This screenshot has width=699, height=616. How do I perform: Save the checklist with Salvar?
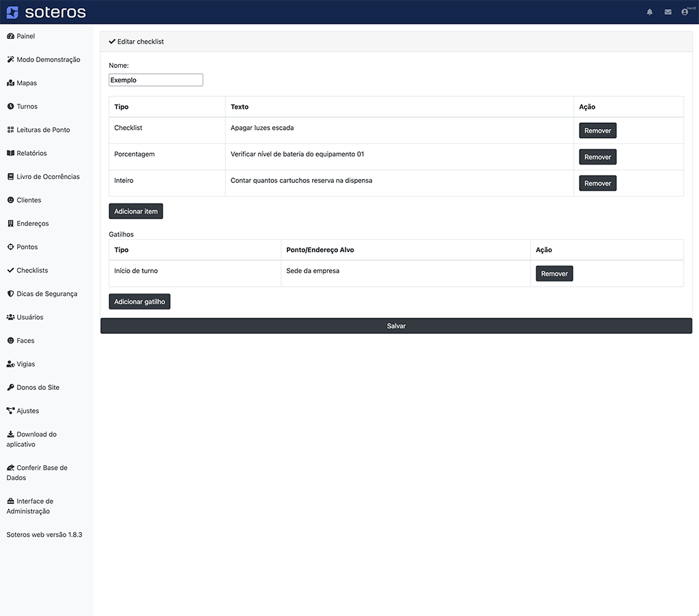(x=396, y=326)
